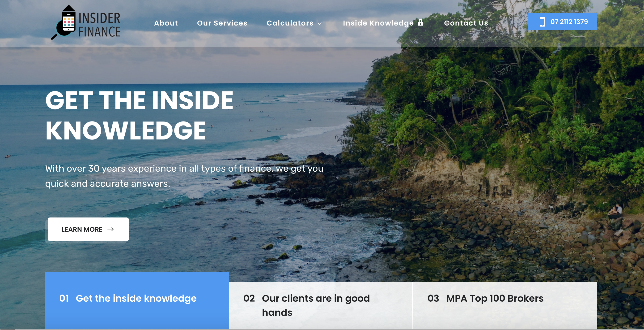Click the mobile phone icon in call button

click(542, 22)
